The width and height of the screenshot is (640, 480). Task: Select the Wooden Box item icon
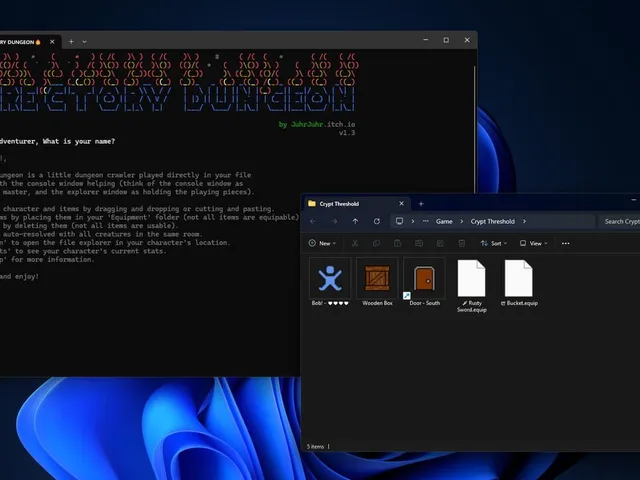coord(377,278)
